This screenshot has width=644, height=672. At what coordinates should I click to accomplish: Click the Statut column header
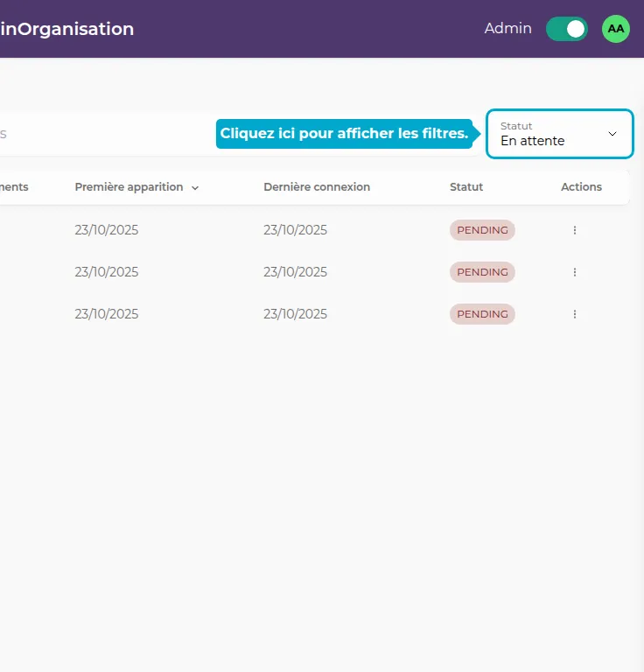(x=466, y=187)
